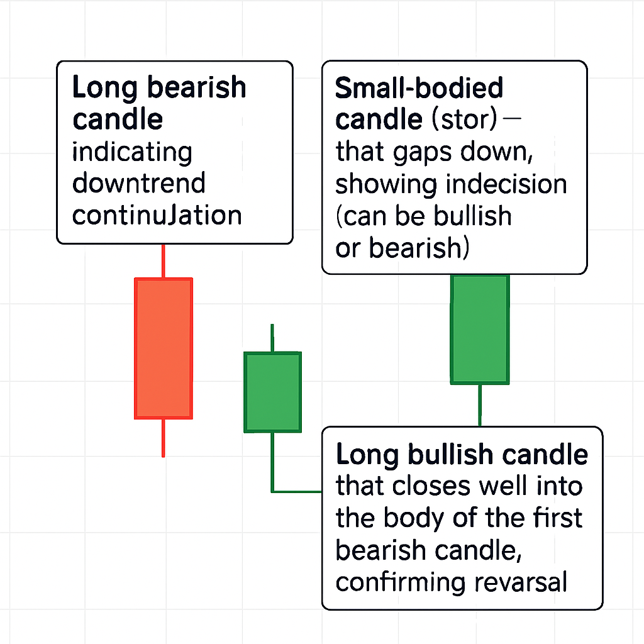
Task: Click the red candle's lower wick
Action: tap(164, 438)
